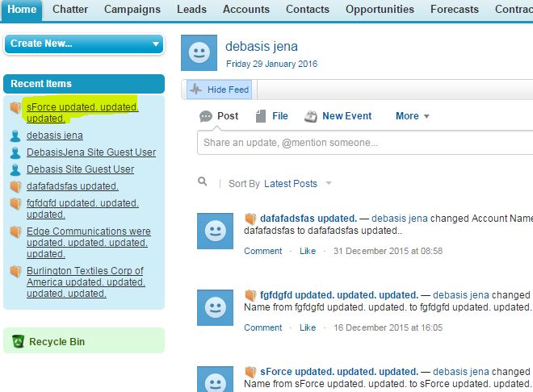Open debasis jena link in dafafadsfas post
Viewport: 533px width, 392px height.
click(x=400, y=219)
